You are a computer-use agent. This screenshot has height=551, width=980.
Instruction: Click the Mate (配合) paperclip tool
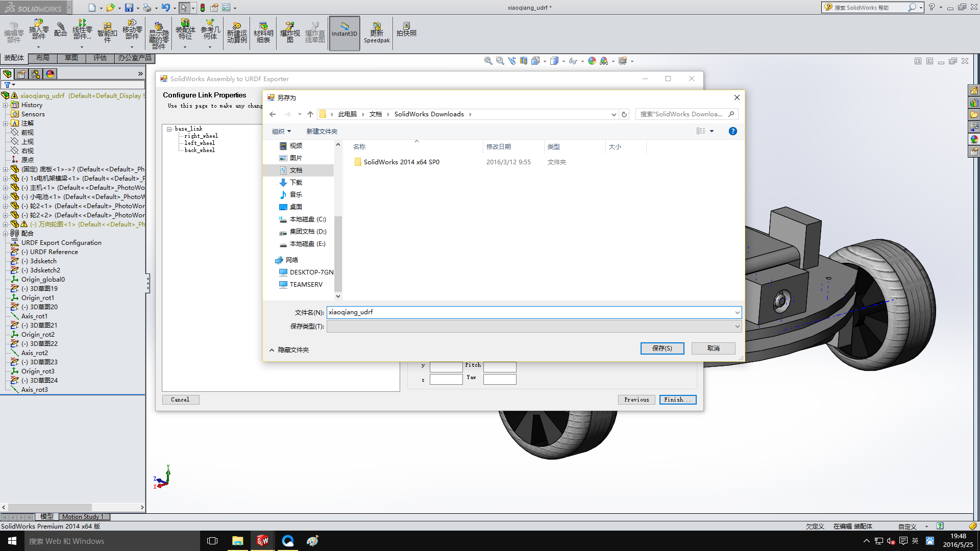(x=61, y=30)
